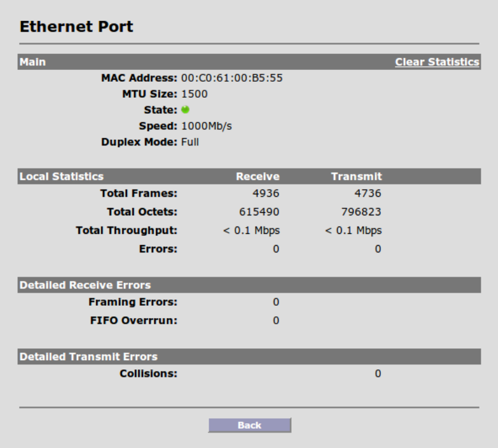The image size is (498, 448).
Task: Click the transmitted Total Octets value 796823
Action: (361, 212)
